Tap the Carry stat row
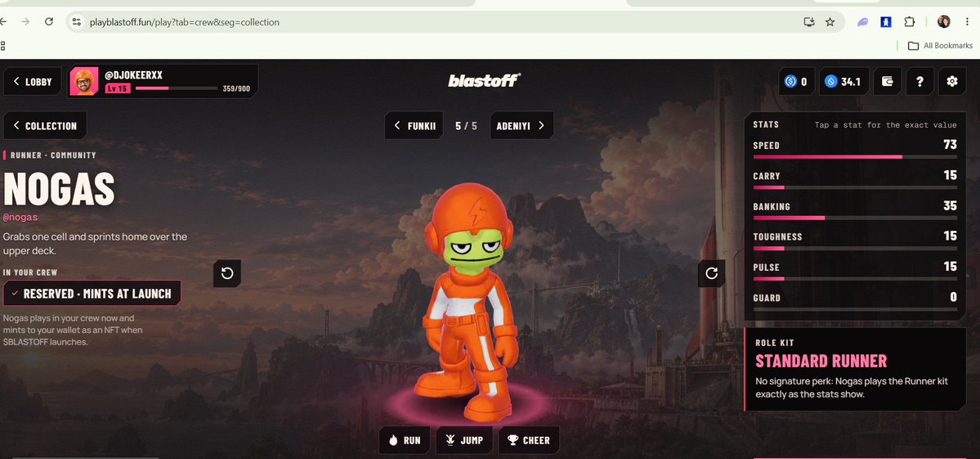 pyautogui.click(x=855, y=179)
